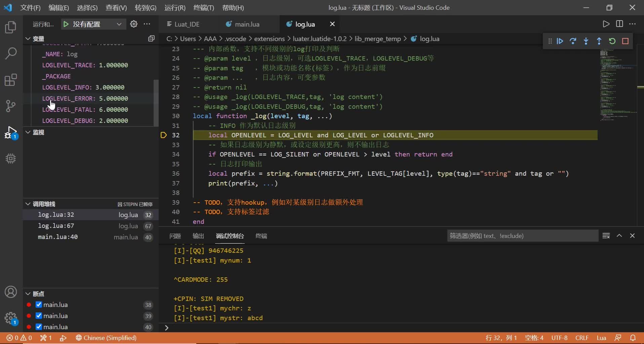Open the Extensions view in activity bar

click(11, 80)
